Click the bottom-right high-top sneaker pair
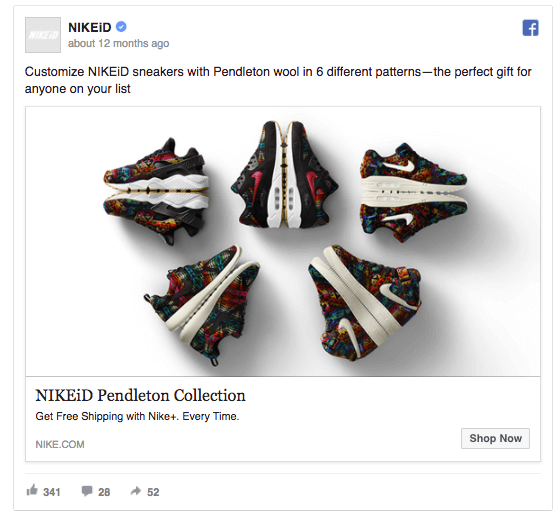 click(x=365, y=303)
